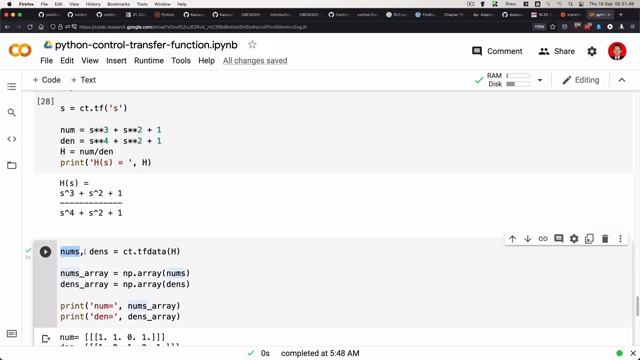Share the notebook
640x360 pixels.
[x=557, y=51]
